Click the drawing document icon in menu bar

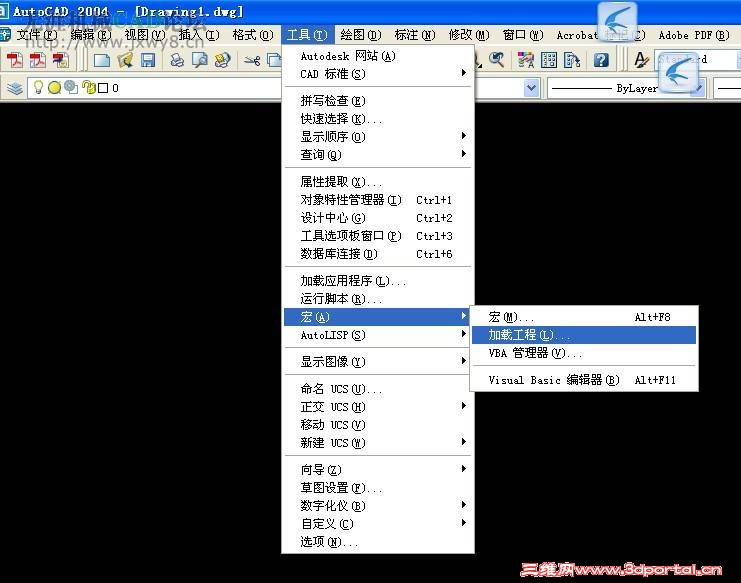click(x=5, y=34)
